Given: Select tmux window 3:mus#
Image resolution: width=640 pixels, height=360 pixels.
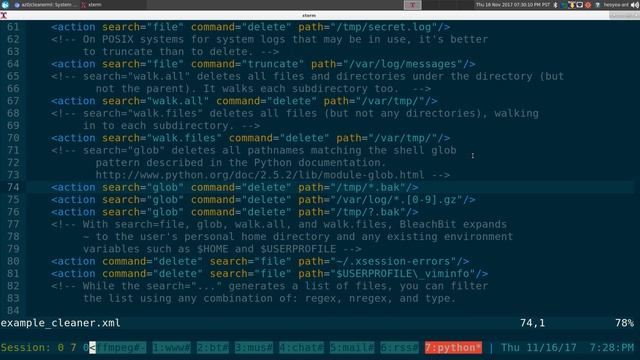Looking at the screenshot, I should 254,347.
